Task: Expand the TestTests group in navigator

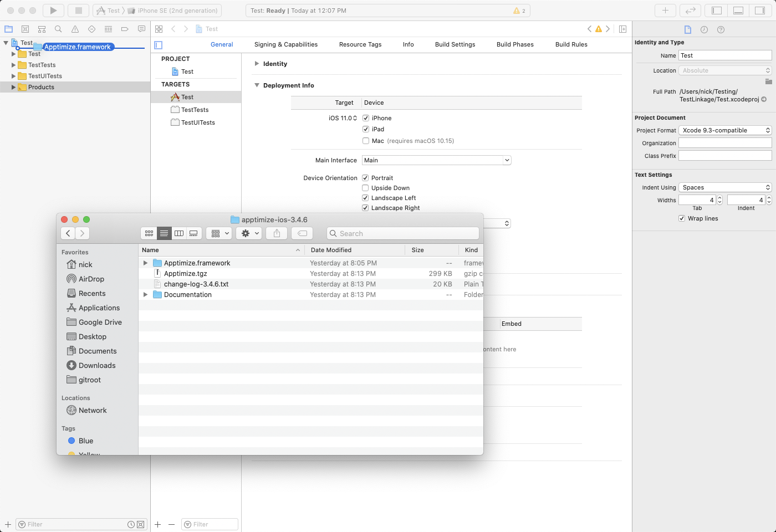Action: (x=14, y=65)
